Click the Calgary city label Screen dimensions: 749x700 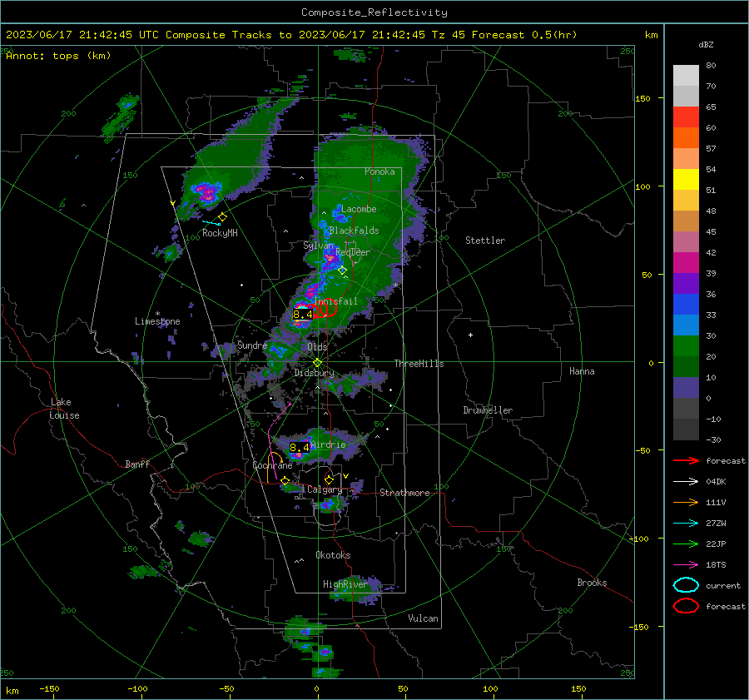(x=325, y=489)
